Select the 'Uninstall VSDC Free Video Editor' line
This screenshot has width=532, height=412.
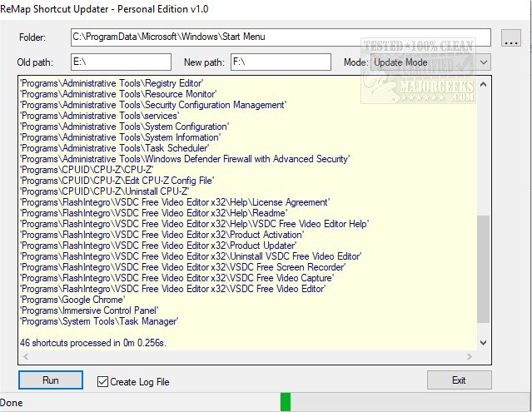tap(191, 256)
